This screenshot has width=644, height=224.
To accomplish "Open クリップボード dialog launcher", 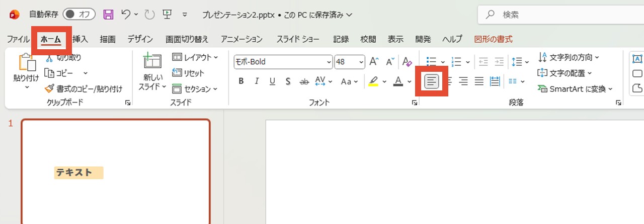I will pos(128,103).
